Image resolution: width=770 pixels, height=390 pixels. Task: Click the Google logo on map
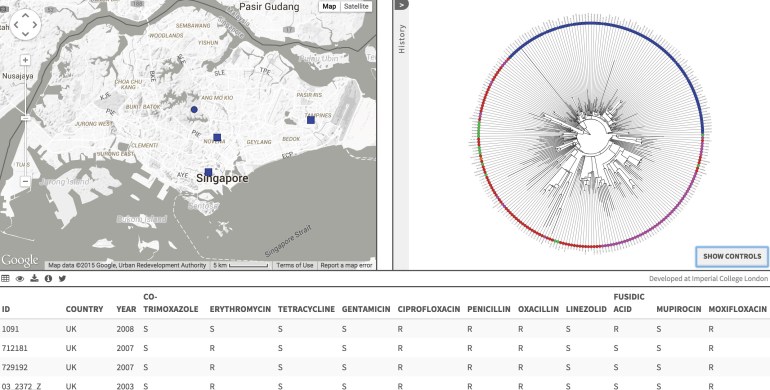pyautogui.click(x=20, y=260)
